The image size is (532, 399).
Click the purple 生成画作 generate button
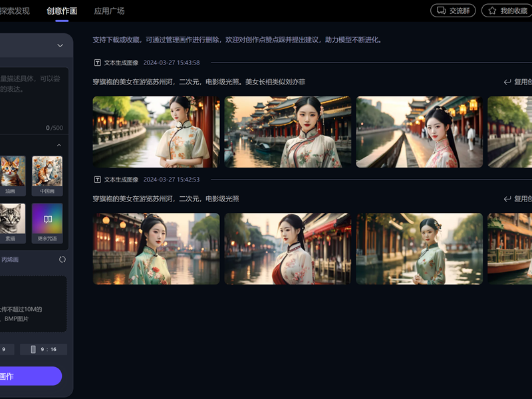[x=31, y=376]
